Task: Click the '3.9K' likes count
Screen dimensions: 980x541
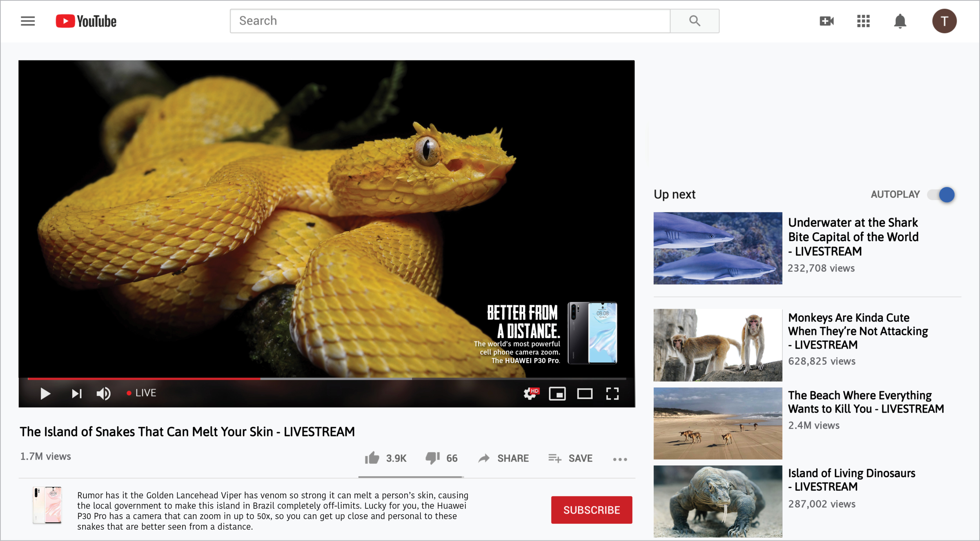Action: coord(396,458)
